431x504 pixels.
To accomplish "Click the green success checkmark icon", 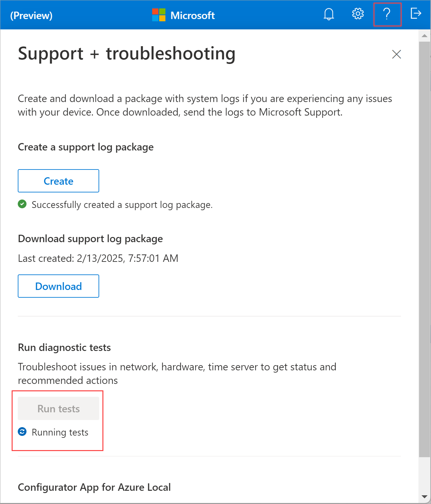I will 22,204.
